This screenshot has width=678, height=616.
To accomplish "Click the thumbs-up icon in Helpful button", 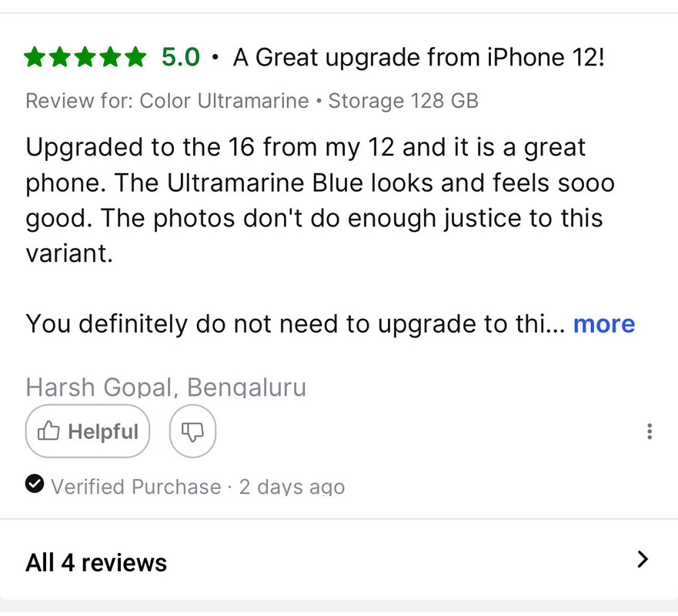I will [48, 431].
